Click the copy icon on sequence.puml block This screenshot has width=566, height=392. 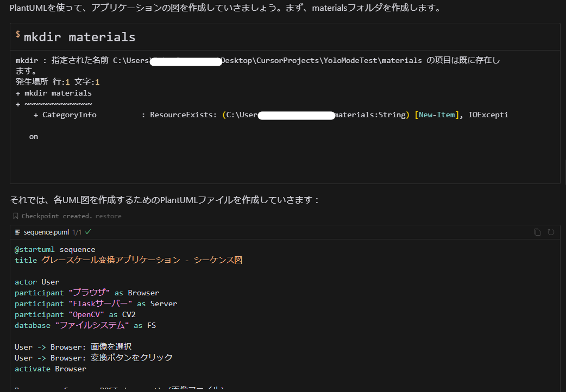(537, 232)
